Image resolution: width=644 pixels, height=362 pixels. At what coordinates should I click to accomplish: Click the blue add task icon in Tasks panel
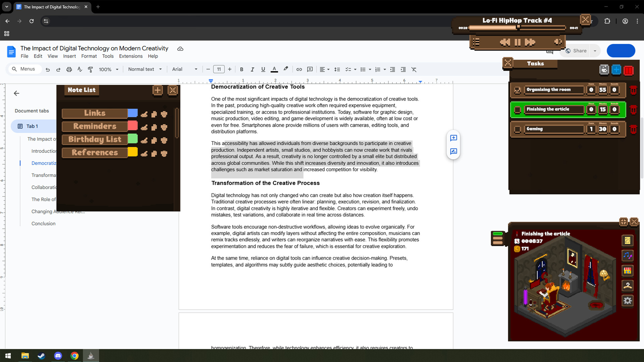(616, 70)
